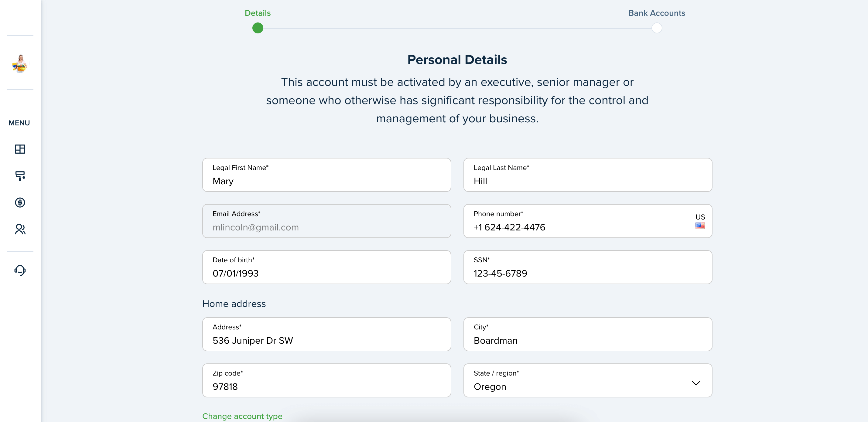The width and height of the screenshot is (868, 422).
Task: Click the Change account type link
Action: [x=242, y=416]
